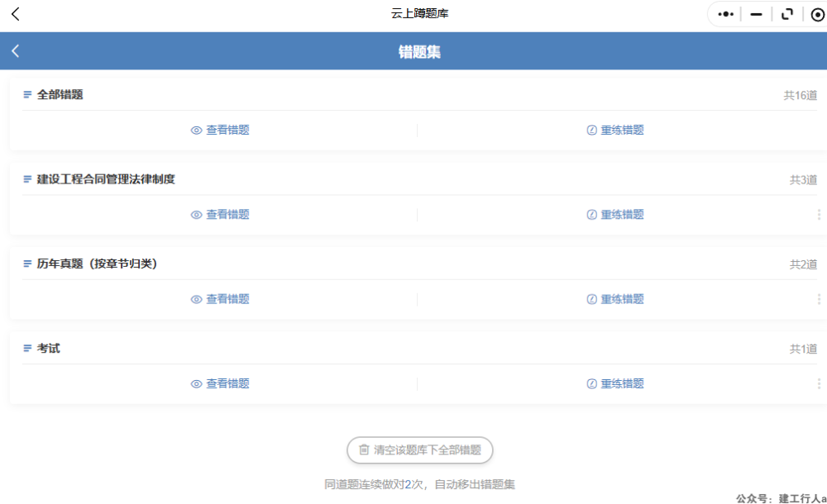This screenshot has height=504, width=827.
Task: Click the record-circle icon at top right
Action: click(x=817, y=14)
